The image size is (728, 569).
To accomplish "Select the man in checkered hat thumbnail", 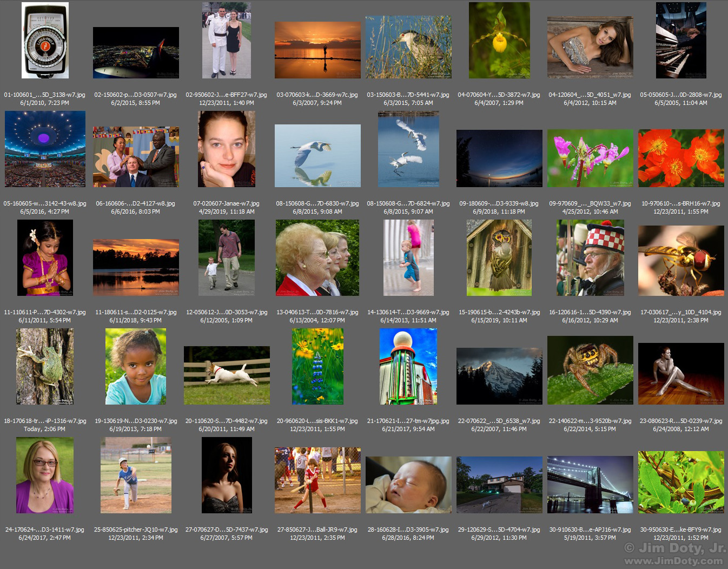I will pyautogui.click(x=590, y=257).
